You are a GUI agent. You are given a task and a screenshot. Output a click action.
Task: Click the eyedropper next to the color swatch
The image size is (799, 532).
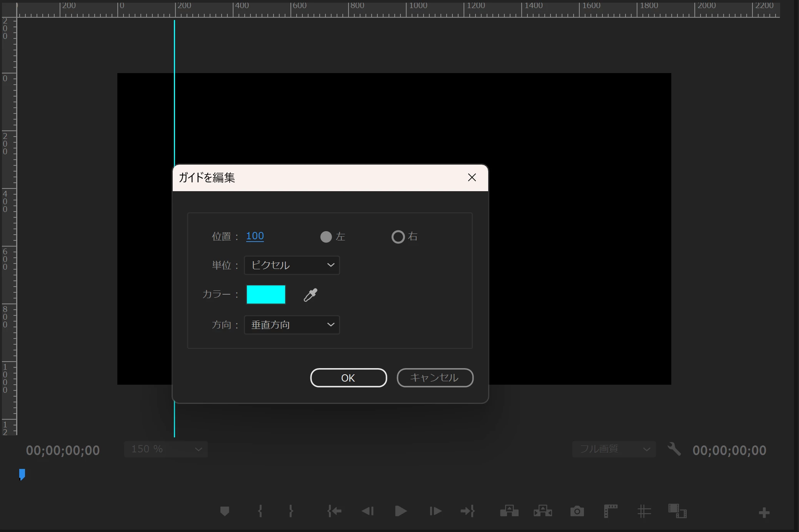tap(310, 295)
